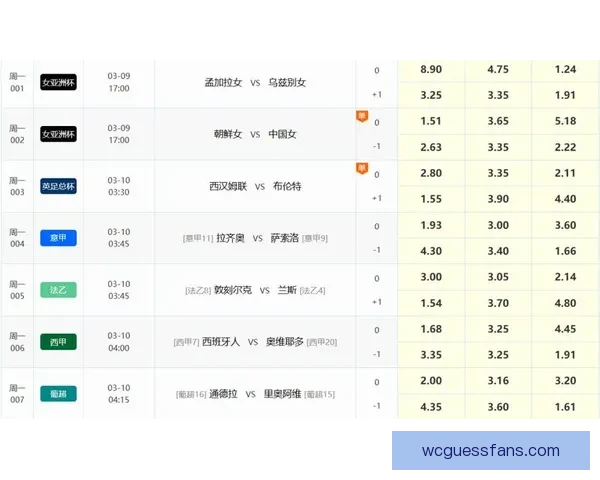The height and width of the screenshot is (480, 600).
Task: Open team 西汉姆联
Action: click(228, 186)
